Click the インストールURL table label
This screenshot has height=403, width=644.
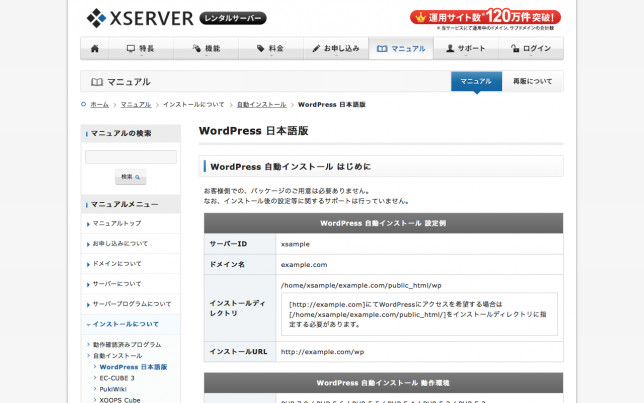click(x=238, y=352)
